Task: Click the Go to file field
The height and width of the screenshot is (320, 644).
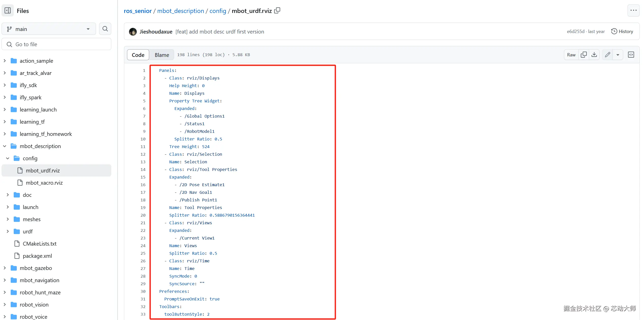Action: pos(56,44)
